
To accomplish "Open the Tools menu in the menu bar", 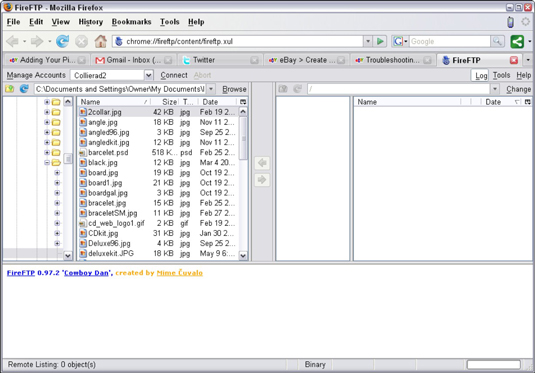I will (170, 22).
